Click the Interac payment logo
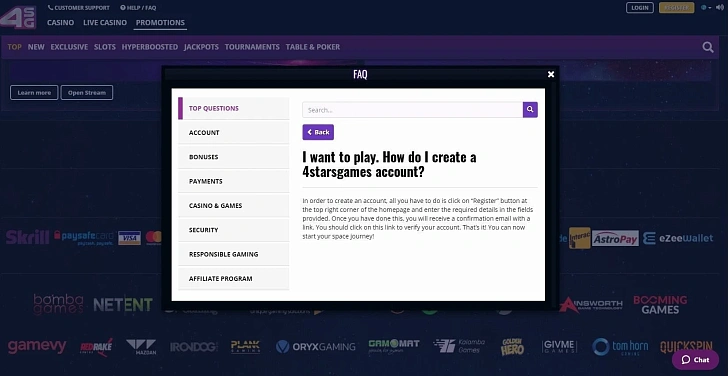Viewport: 728px width, 376px height. click(x=579, y=238)
